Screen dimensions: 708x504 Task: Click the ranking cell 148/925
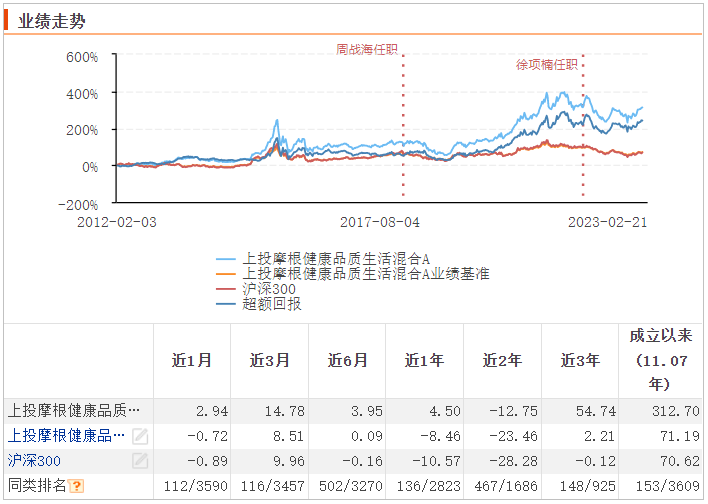coord(588,486)
